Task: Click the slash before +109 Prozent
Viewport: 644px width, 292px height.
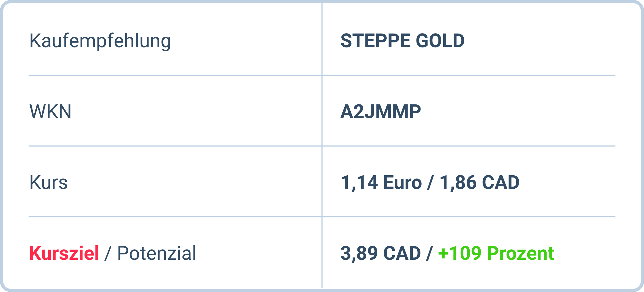Action: [429, 253]
